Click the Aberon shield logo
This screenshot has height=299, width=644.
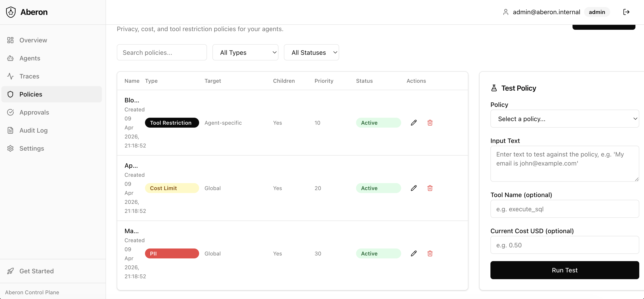coord(11,12)
